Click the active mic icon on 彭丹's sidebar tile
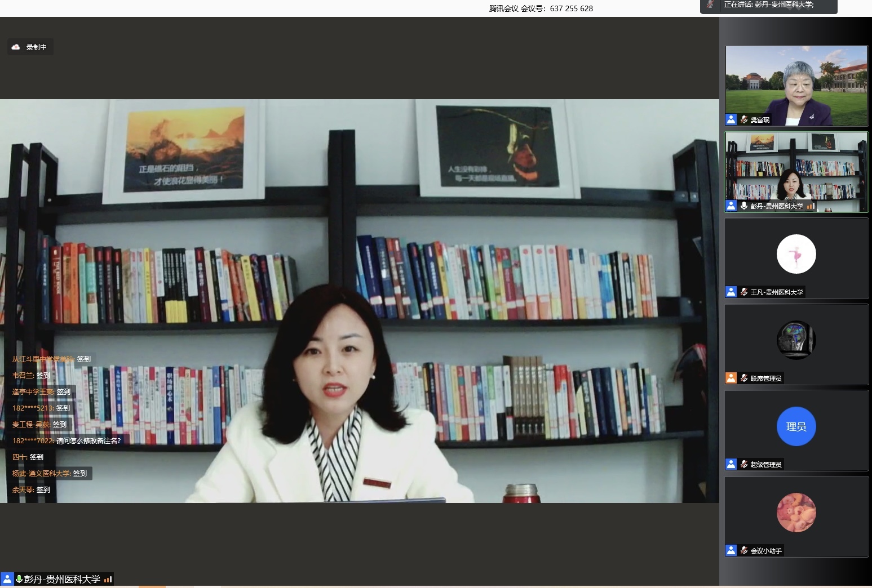The height and width of the screenshot is (588, 872). [744, 206]
